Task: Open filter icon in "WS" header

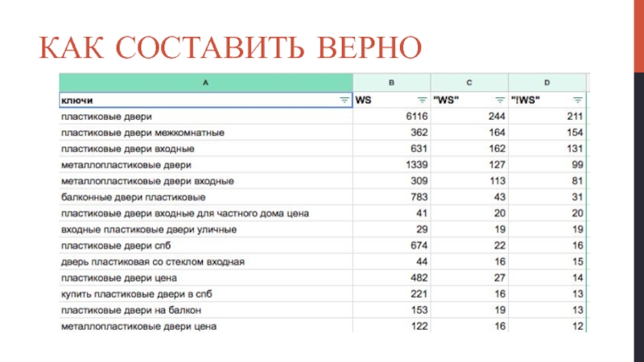Action: pos(499,100)
